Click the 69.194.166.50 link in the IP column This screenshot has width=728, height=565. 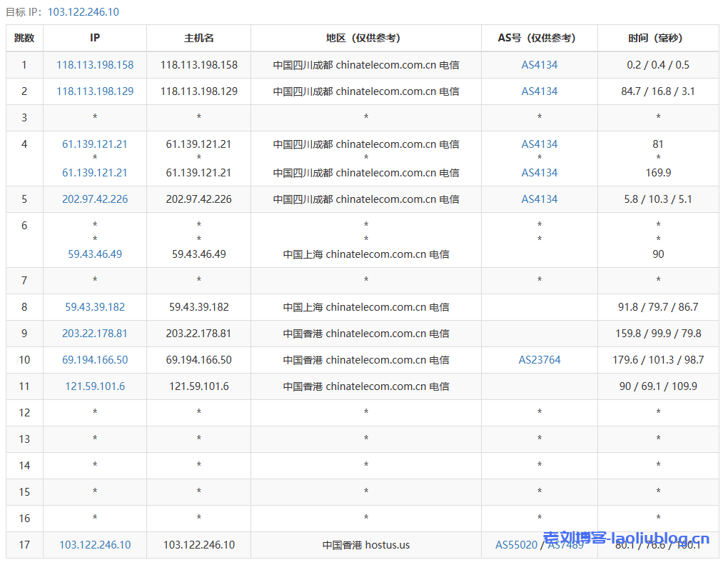[95, 360]
